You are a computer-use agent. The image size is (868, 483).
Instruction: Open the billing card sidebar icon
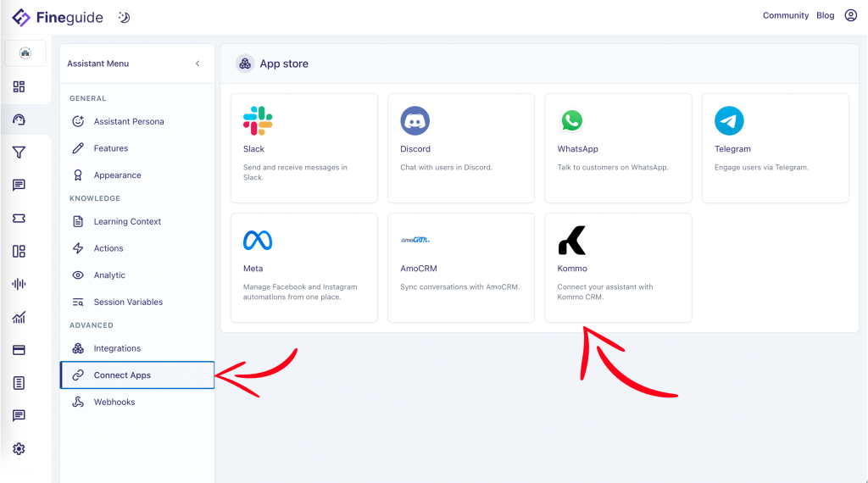click(19, 350)
